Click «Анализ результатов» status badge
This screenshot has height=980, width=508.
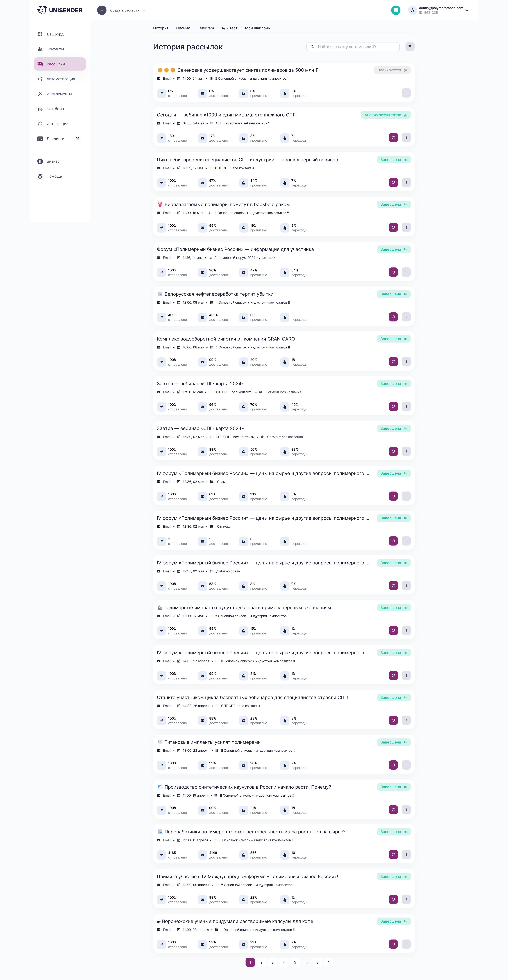coord(385,115)
